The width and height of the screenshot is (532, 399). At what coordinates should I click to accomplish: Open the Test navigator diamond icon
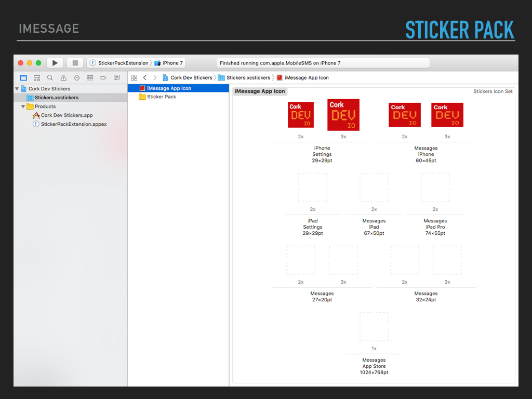coord(77,78)
